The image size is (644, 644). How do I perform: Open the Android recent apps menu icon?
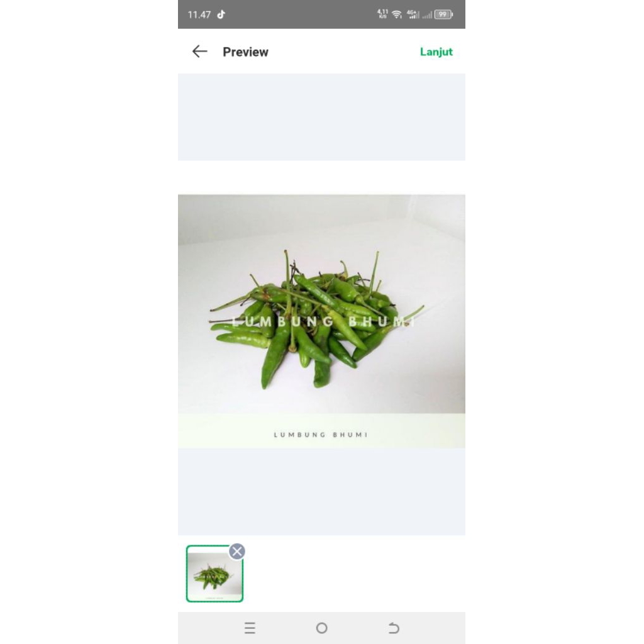[250, 628]
